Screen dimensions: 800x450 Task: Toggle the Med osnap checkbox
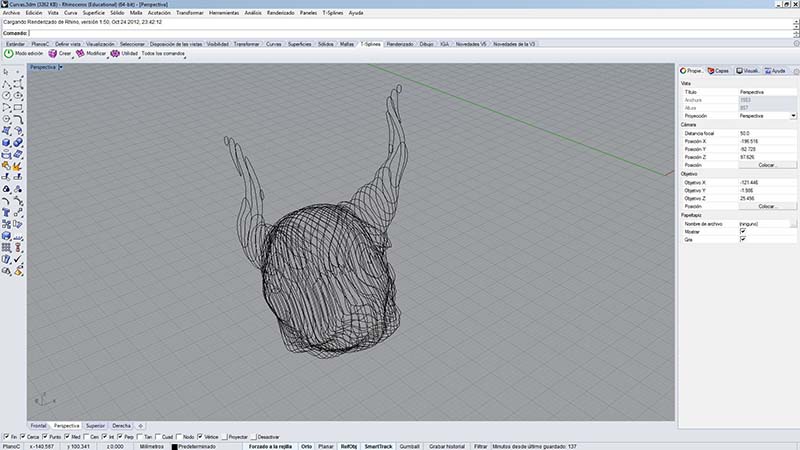(x=67, y=437)
